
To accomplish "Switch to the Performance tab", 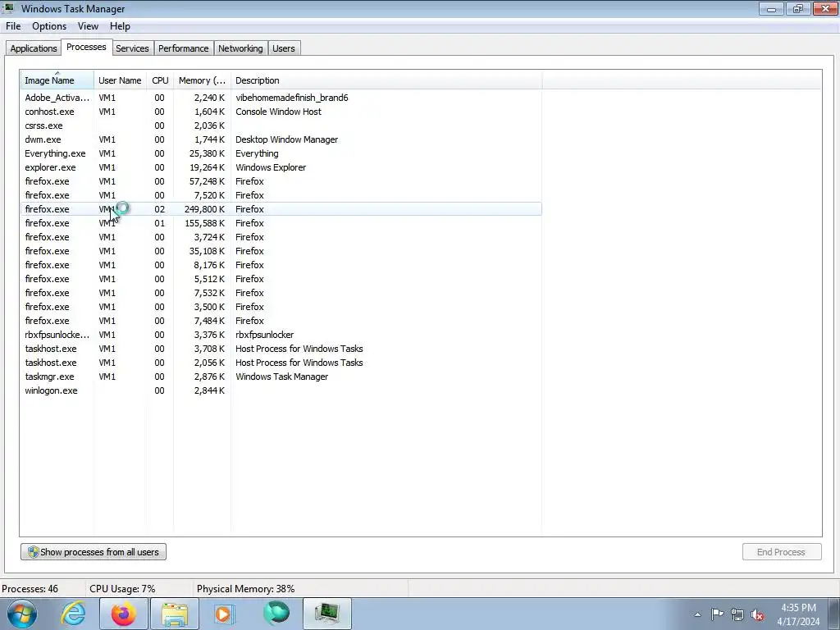I will pos(183,48).
